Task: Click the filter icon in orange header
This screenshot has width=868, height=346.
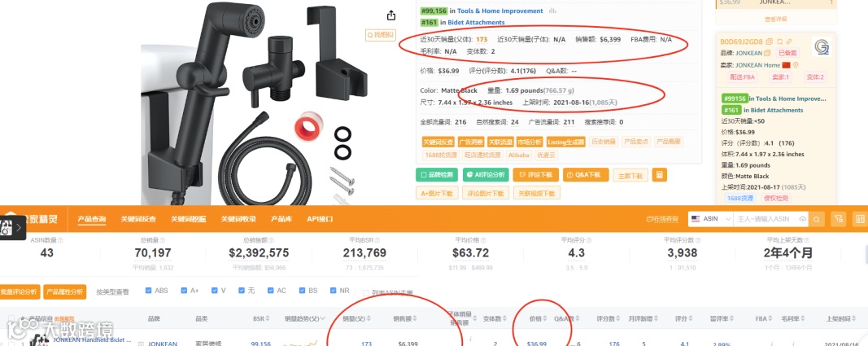Action: [839, 219]
